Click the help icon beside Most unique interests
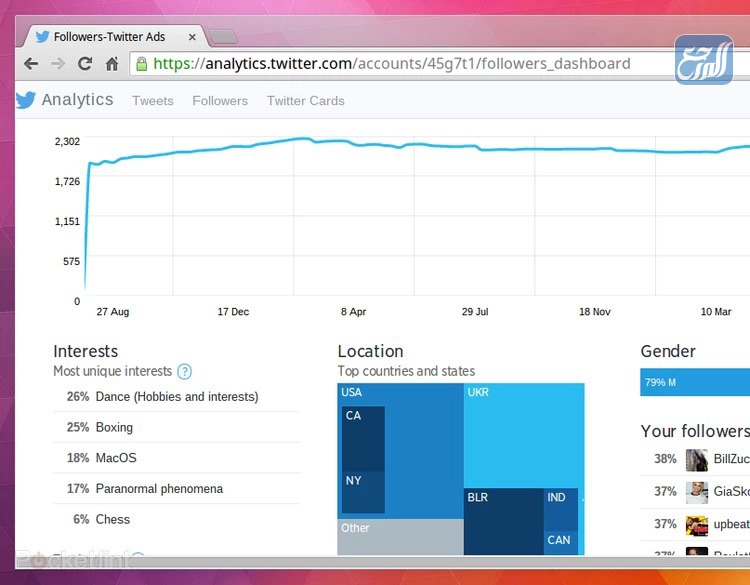 [184, 371]
